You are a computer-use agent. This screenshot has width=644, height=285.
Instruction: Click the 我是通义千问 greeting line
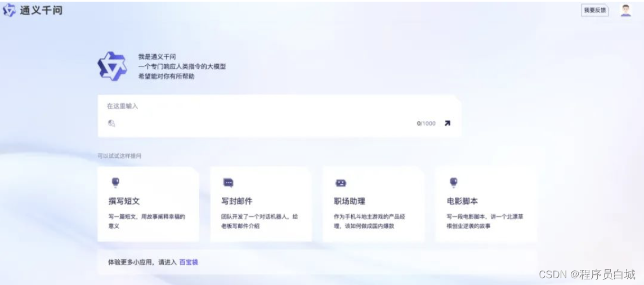tap(157, 57)
